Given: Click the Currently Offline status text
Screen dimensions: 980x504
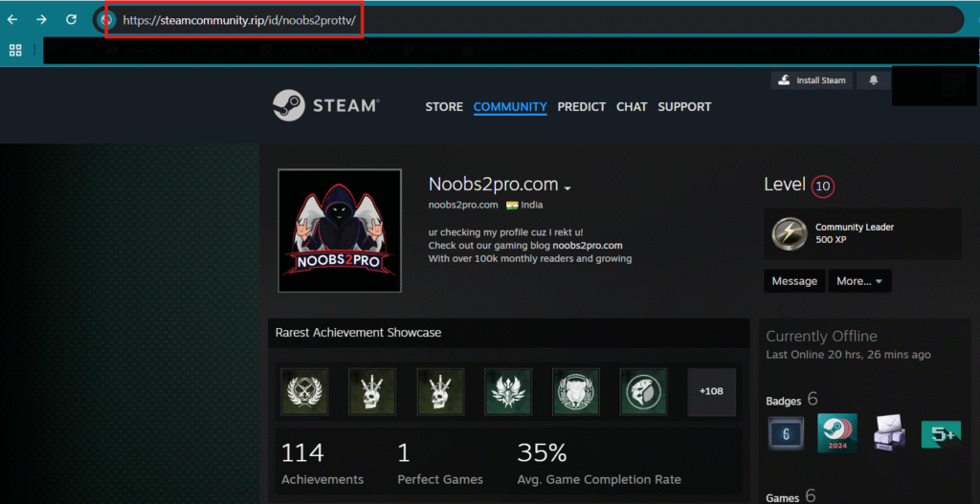Looking at the screenshot, I should tap(821, 336).
